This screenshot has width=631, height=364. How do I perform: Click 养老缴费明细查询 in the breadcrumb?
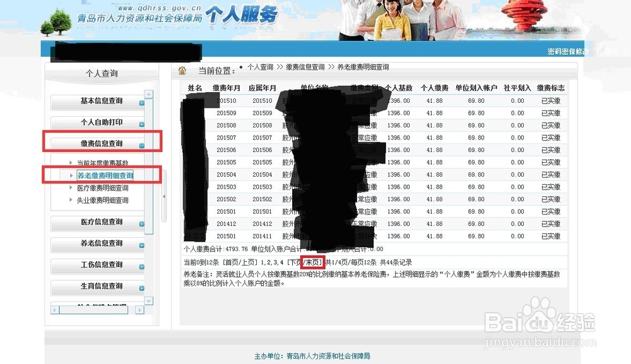pyautogui.click(x=363, y=67)
